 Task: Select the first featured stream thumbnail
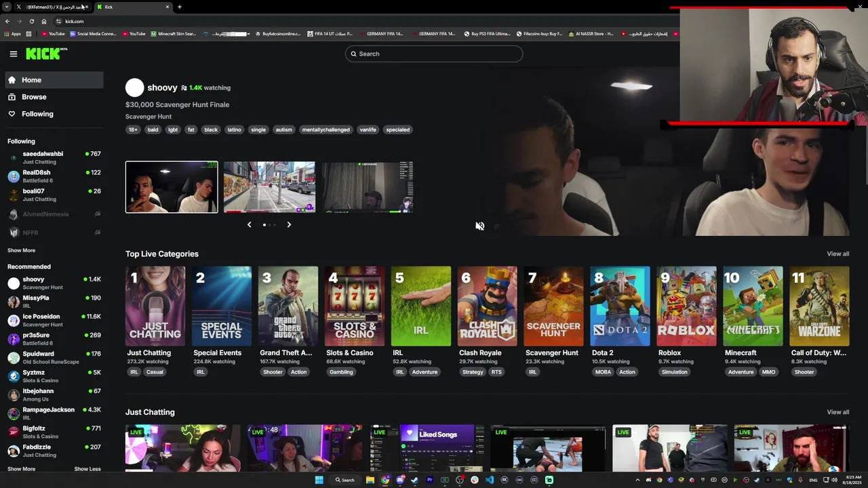[172, 187]
